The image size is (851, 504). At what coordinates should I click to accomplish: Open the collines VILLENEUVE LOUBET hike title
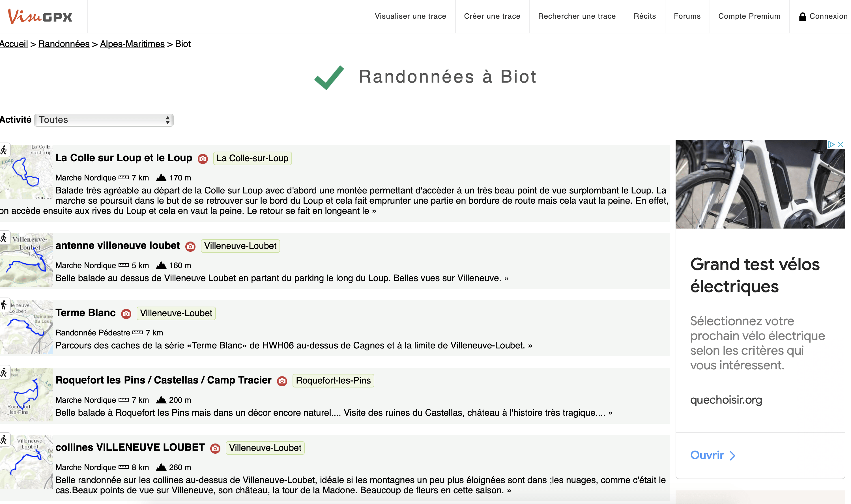coord(130,447)
